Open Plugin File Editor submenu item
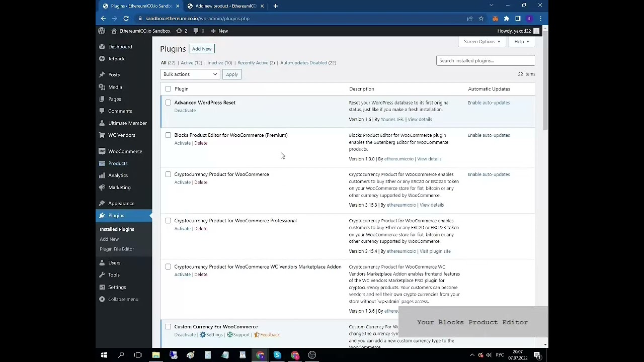 click(x=117, y=249)
